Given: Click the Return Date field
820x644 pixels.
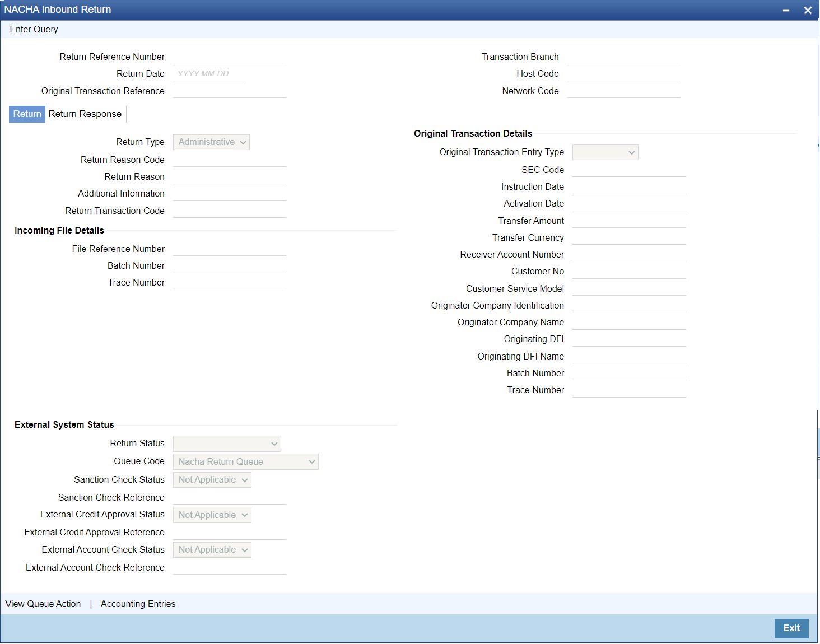Looking at the screenshot, I should click(209, 74).
